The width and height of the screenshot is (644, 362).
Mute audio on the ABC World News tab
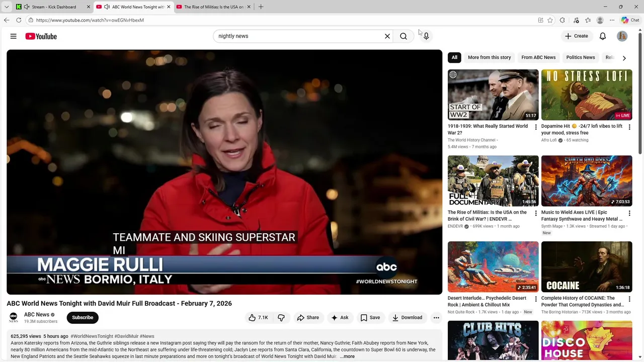pyautogui.click(x=107, y=7)
